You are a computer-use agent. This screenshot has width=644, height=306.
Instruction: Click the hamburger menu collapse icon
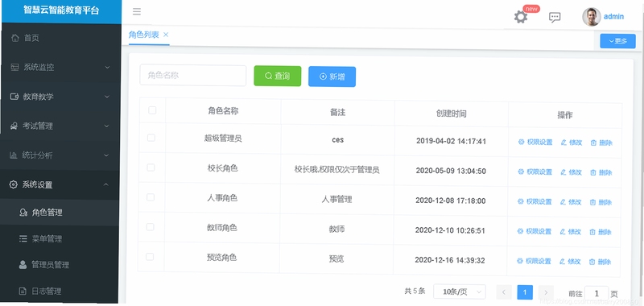(137, 11)
